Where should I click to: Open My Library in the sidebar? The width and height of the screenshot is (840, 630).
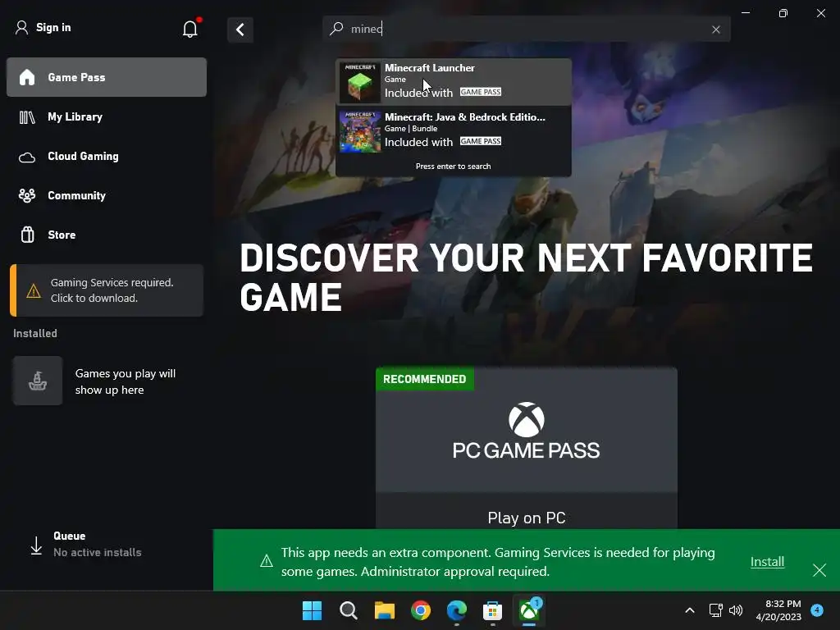tap(107, 116)
